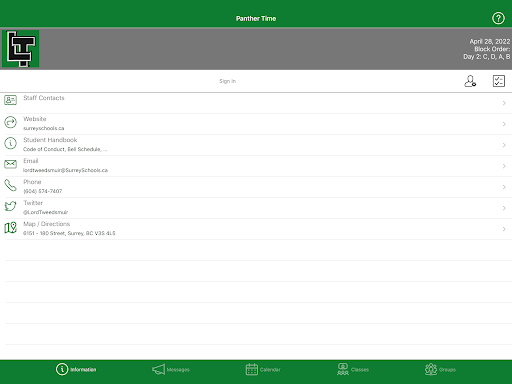The image size is (512, 384).
Task: Select the Groups tab icon
Action: click(x=431, y=369)
